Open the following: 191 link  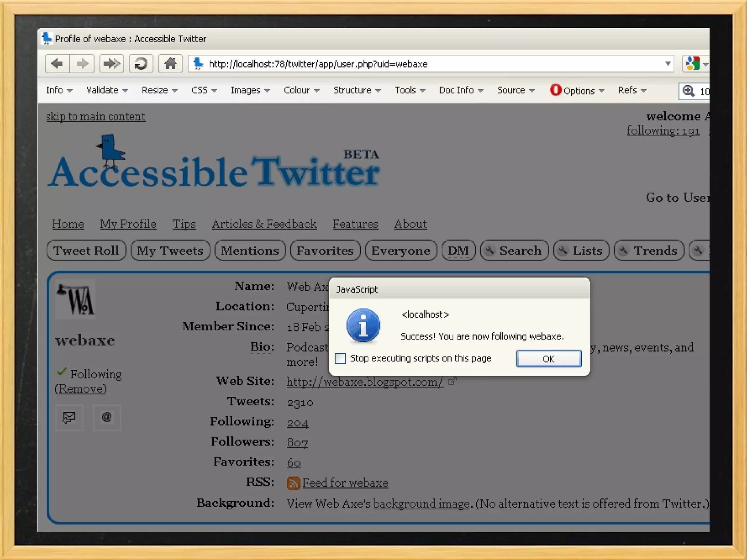pos(663,131)
